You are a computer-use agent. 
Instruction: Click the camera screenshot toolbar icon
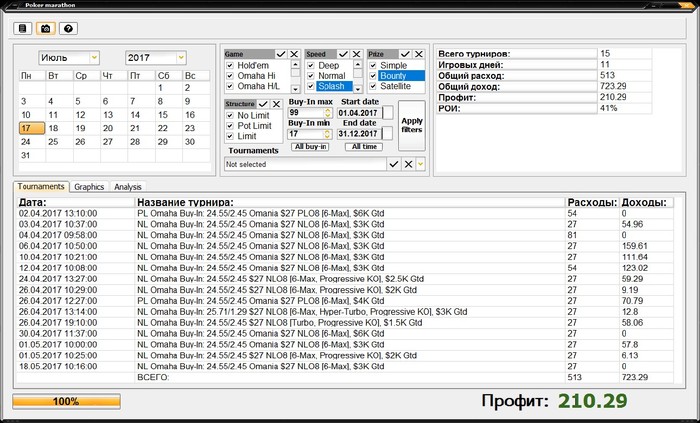[46, 29]
